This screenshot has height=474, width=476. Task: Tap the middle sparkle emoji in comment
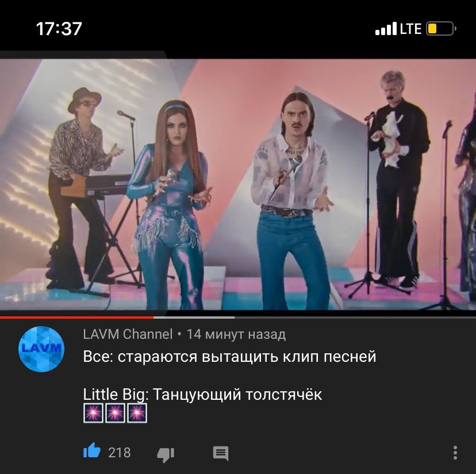115,413
